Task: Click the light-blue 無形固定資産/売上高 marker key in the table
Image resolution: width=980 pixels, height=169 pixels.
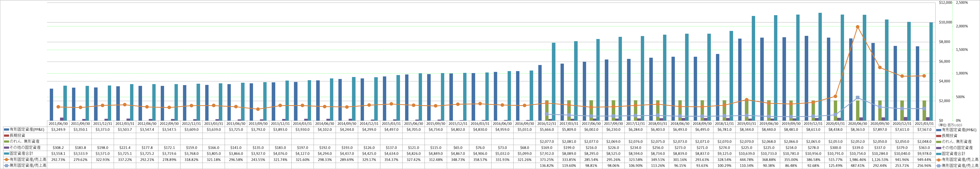Action: pyautogui.click(x=7, y=166)
